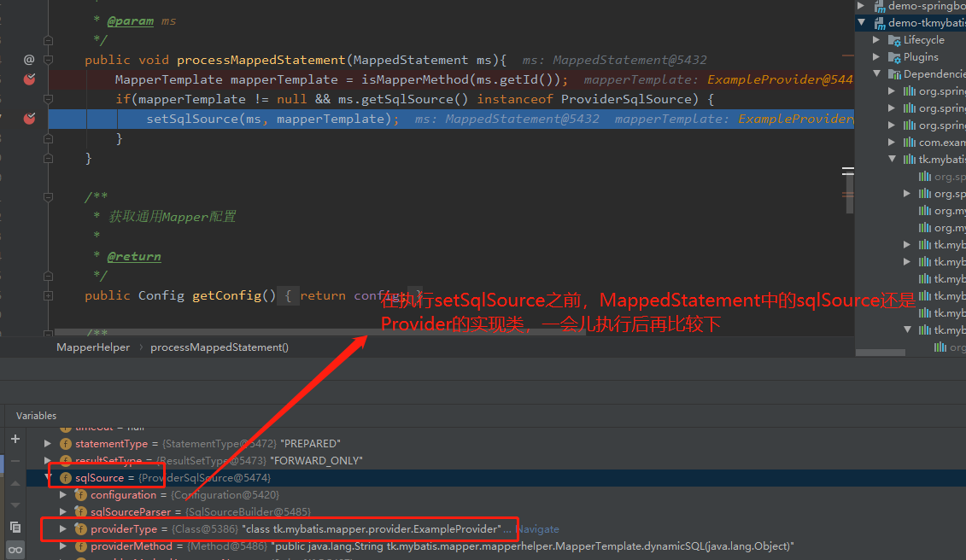Expand the Lifecycle node in Maven tree
966x560 pixels.
pos(876,40)
